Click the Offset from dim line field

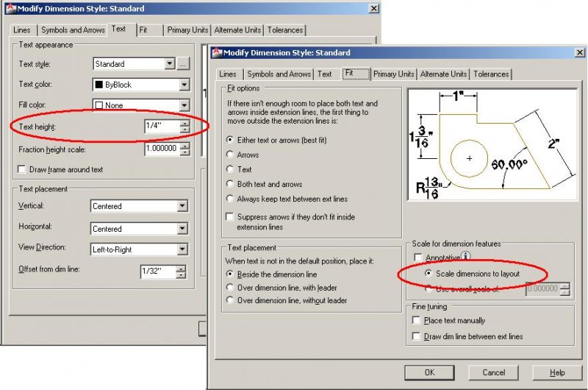tap(158, 272)
